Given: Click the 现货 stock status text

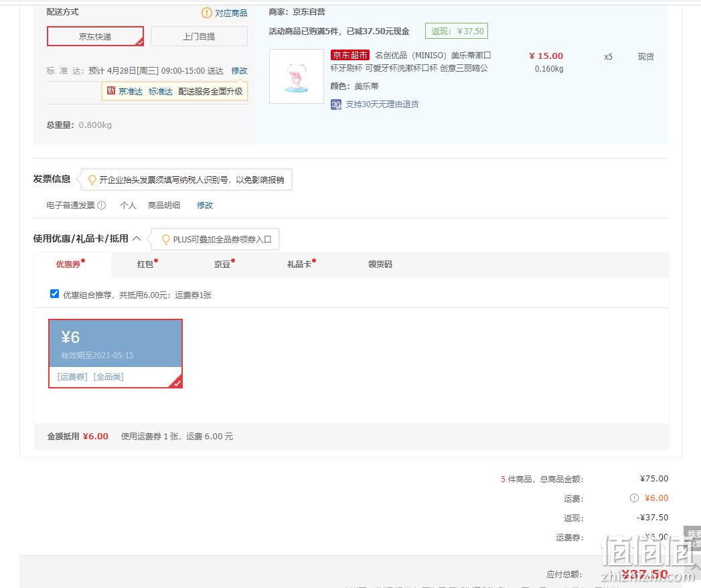Looking at the screenshot, I should click(x=645, y=57).
